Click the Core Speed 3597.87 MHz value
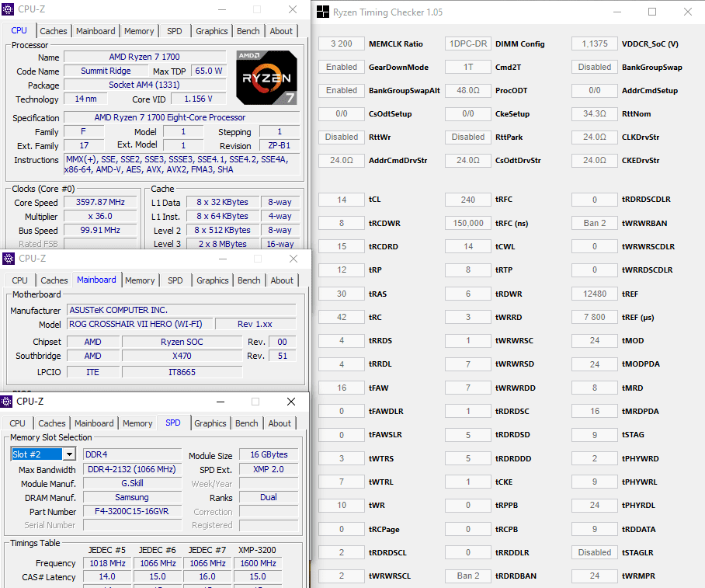 click(100, 203)
